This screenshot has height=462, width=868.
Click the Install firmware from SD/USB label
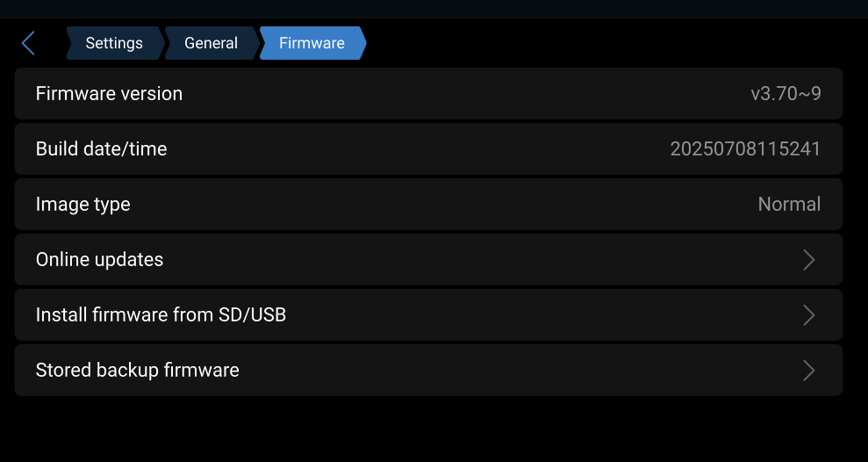tap(161, 314)
